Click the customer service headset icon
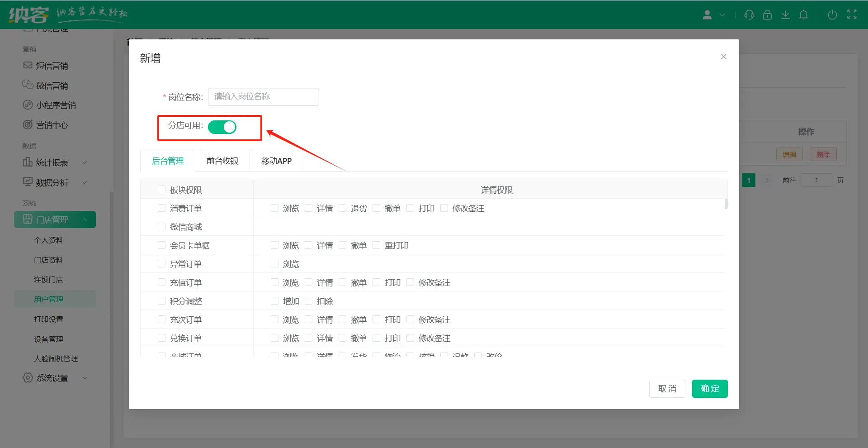 [x=749, y=15]
